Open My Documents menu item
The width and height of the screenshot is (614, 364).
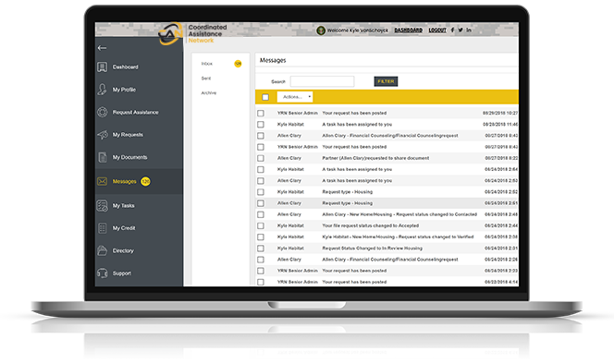point(130,157)
